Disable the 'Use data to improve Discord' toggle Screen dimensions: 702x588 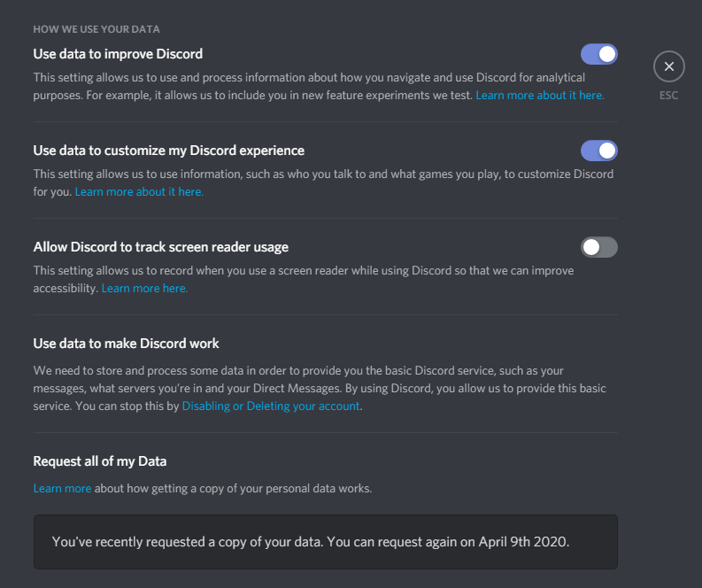pos(598,54)
